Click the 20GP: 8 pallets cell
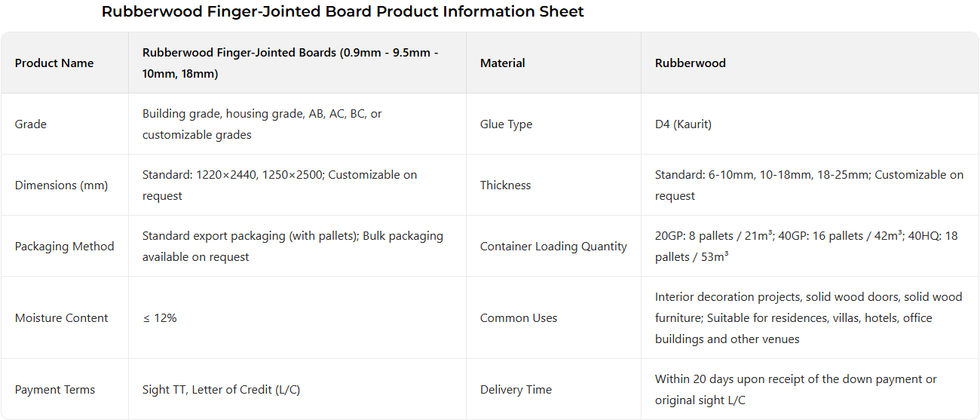Screen dimensions: 980x420 pos(806,247)
